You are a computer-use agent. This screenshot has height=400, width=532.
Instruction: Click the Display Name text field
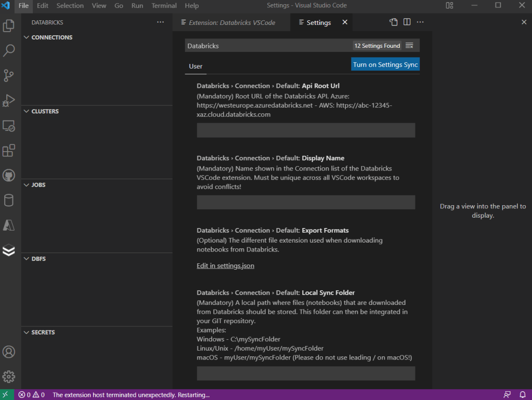(306, 203)
